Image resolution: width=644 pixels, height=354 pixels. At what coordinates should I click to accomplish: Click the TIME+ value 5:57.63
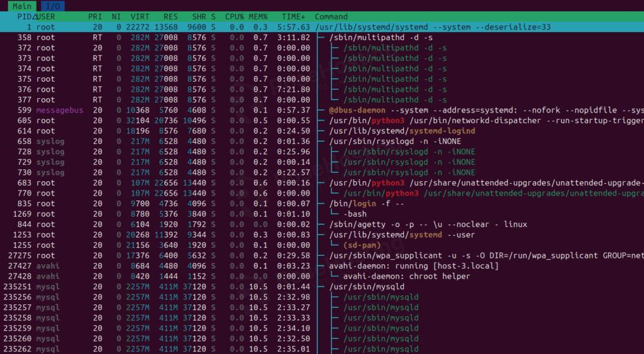click(x=293, y=27)
